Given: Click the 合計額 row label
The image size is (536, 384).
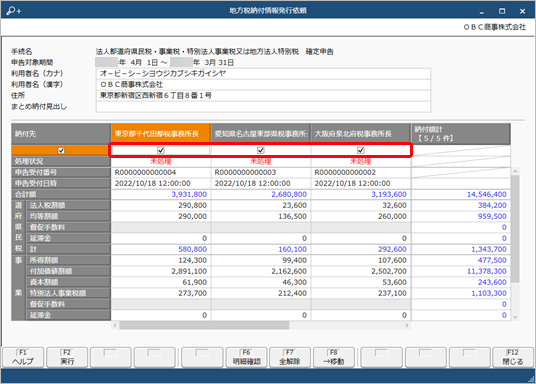Looking at the screenshot, I should pos(61,194).
